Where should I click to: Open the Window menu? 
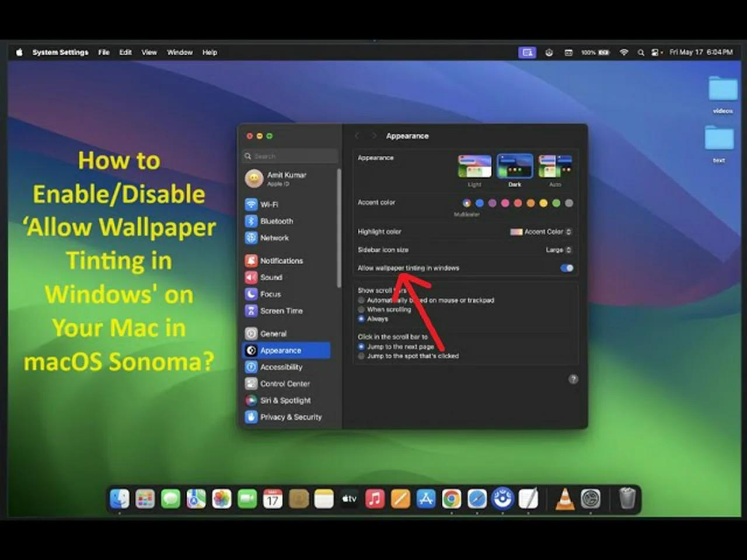180,52
